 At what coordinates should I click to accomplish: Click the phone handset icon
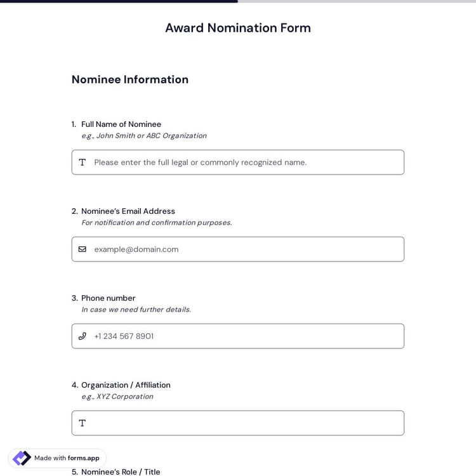click(82, 336)
